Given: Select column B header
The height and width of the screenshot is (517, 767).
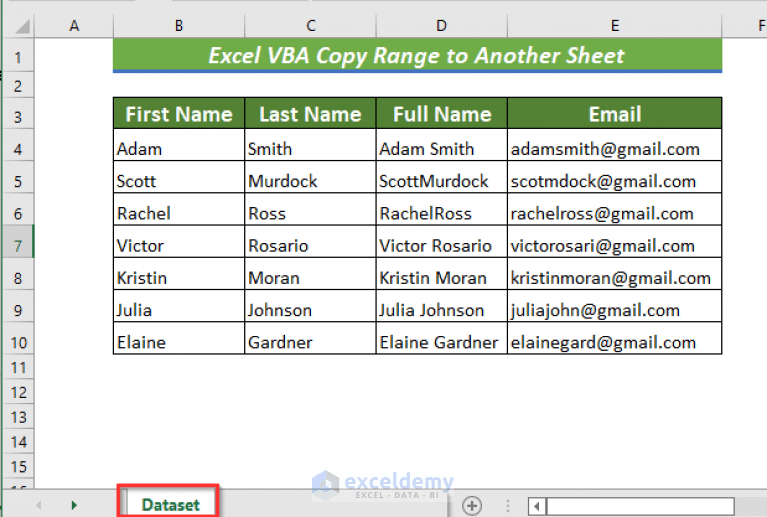Looking at the screenshot, I should pos(179,26).
